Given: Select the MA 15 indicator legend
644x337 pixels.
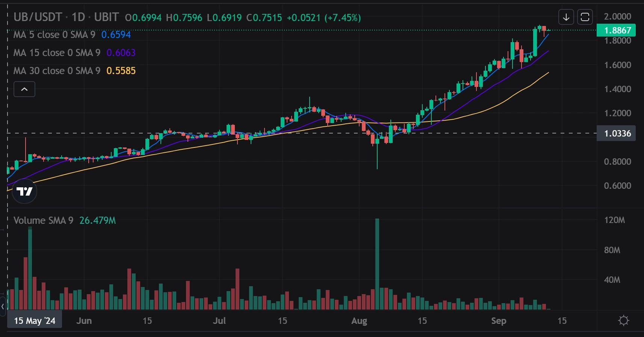Looking at the screenshot, I should pos(57,53).
